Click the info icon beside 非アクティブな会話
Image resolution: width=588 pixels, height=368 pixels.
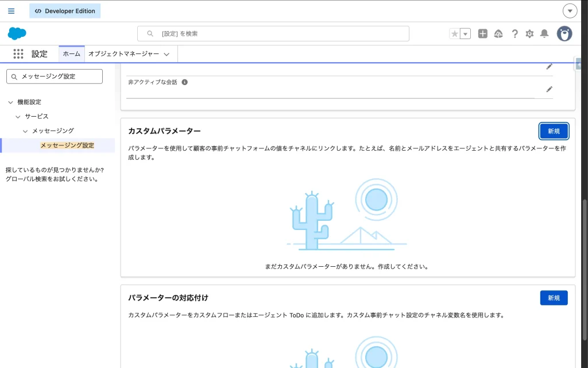point(185,82)
